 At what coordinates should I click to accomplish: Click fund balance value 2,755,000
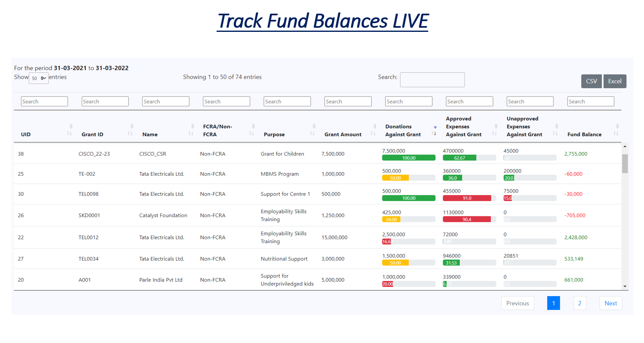coord(576,154)
